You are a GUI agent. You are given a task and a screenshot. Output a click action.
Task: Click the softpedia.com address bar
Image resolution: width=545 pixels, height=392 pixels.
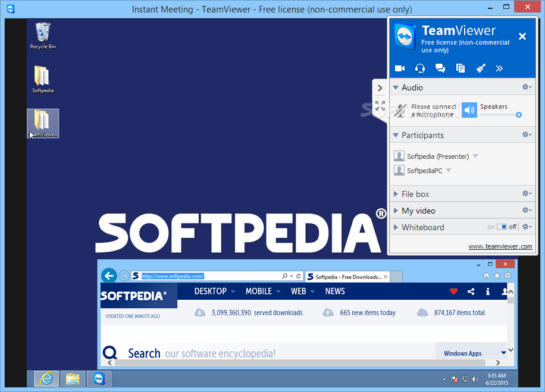pyautogui.click(x=205, y=276)
